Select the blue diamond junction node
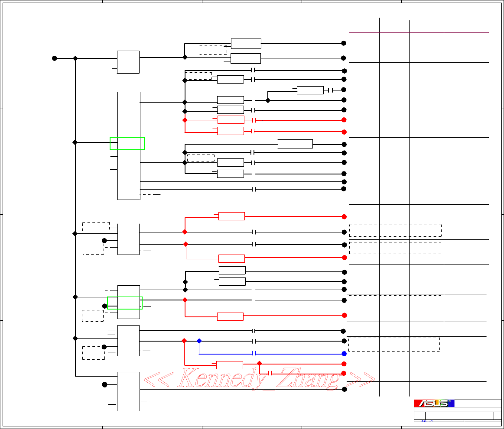The width and height of the screenshot is (504, 429). pos(199,341)
